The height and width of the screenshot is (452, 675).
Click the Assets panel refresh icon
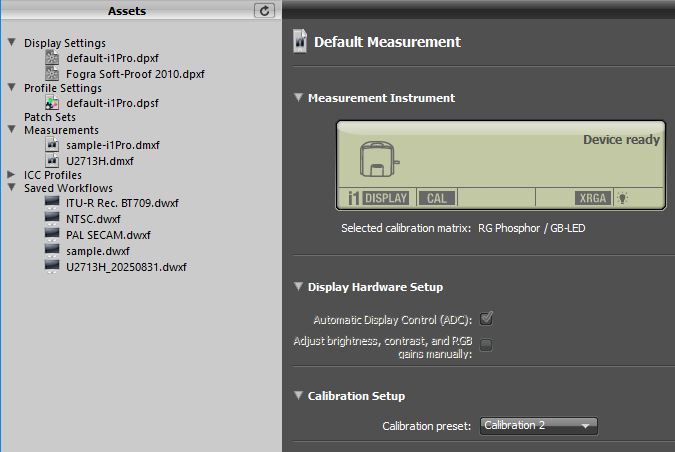click(x=264, y=10)
